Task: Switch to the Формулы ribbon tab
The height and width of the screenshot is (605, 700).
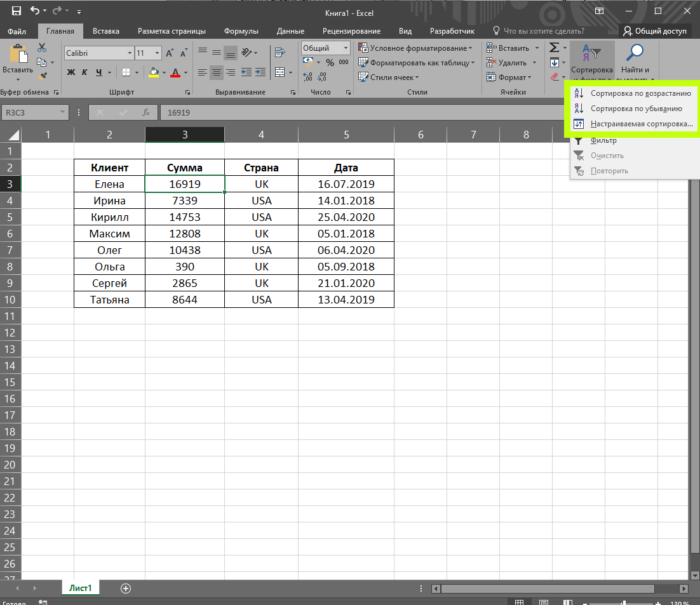Action: 241,31
